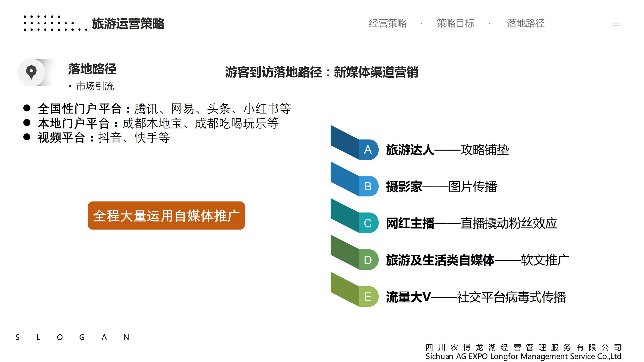Click the olive letter E badge

(x=368, y=297)
